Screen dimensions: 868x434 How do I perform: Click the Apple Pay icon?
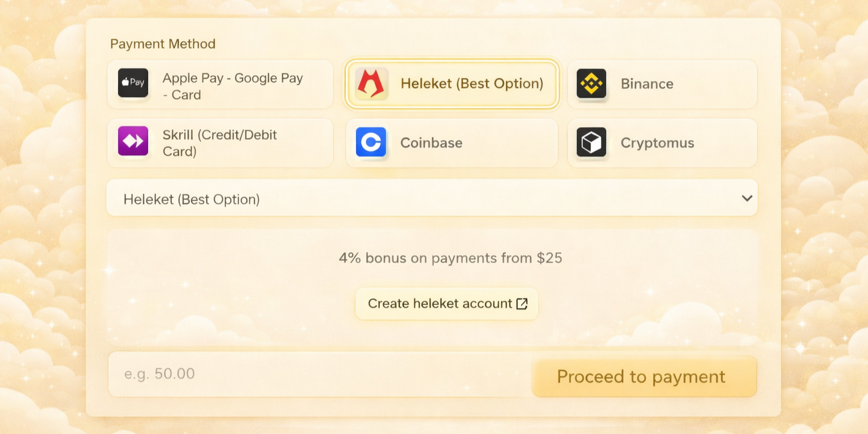(132, 84)
